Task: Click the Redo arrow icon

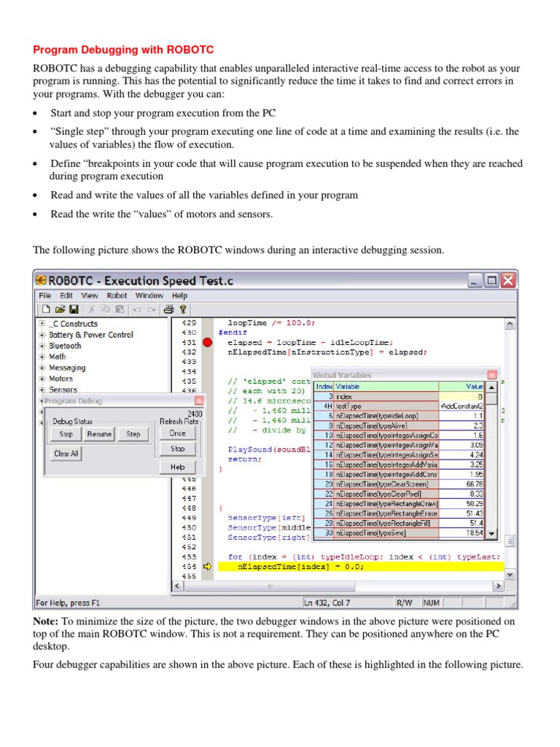Action: [x=152, y=309]
